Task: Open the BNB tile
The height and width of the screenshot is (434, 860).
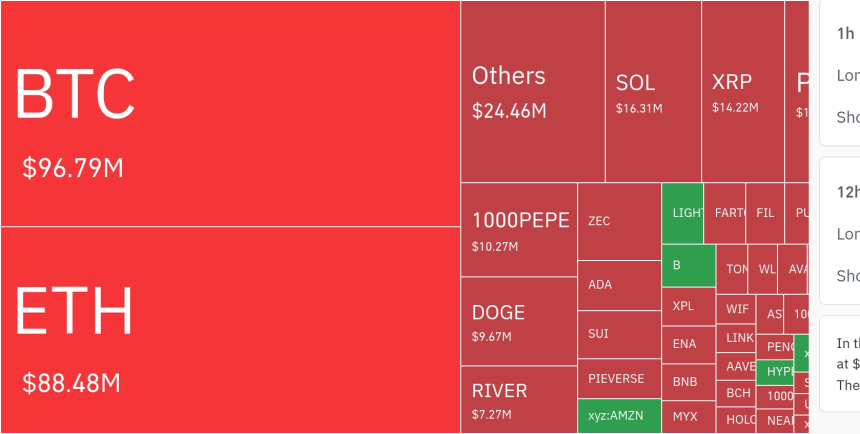Action: (688, 382)
